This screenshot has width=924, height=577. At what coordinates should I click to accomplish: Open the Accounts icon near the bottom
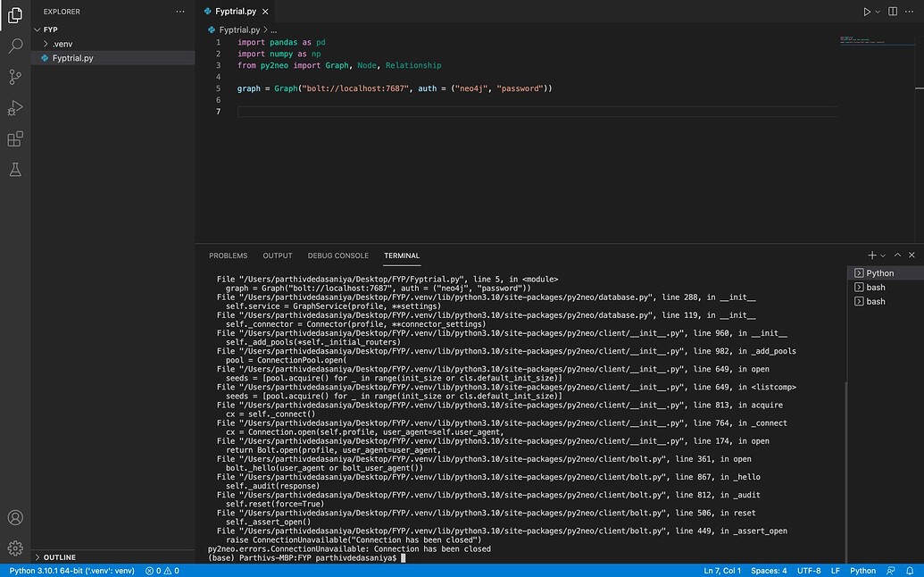click(14, 515)
